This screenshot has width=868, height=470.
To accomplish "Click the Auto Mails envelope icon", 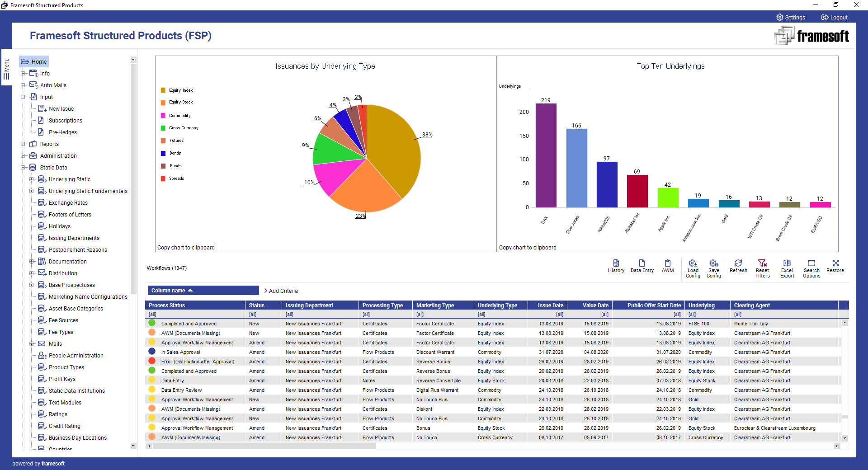I will click(x=33, y=85).
